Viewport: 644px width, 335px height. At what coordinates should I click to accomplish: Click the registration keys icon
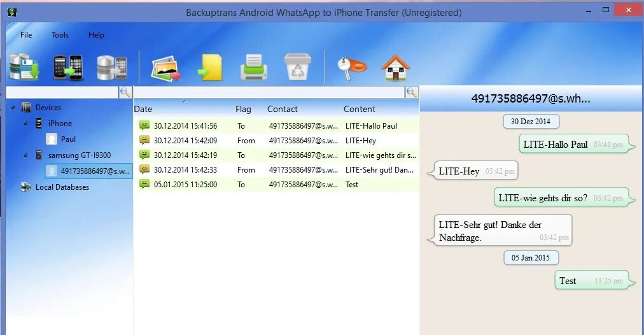point(351,68)
